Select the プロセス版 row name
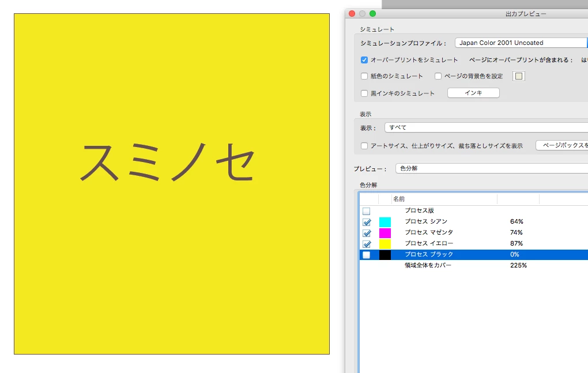The image size is (588, 373). (419, 210)
